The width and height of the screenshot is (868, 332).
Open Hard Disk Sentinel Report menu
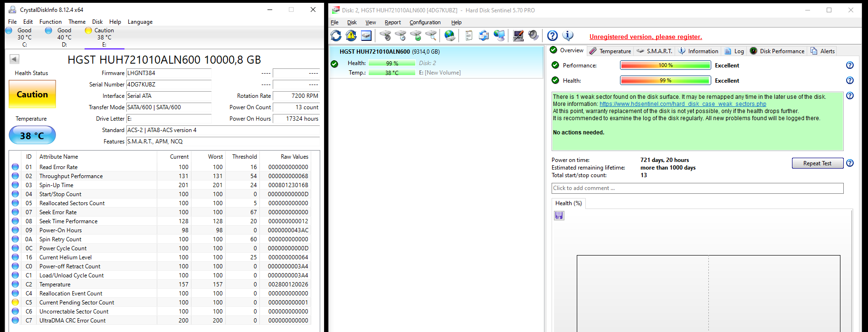point(393,22)
